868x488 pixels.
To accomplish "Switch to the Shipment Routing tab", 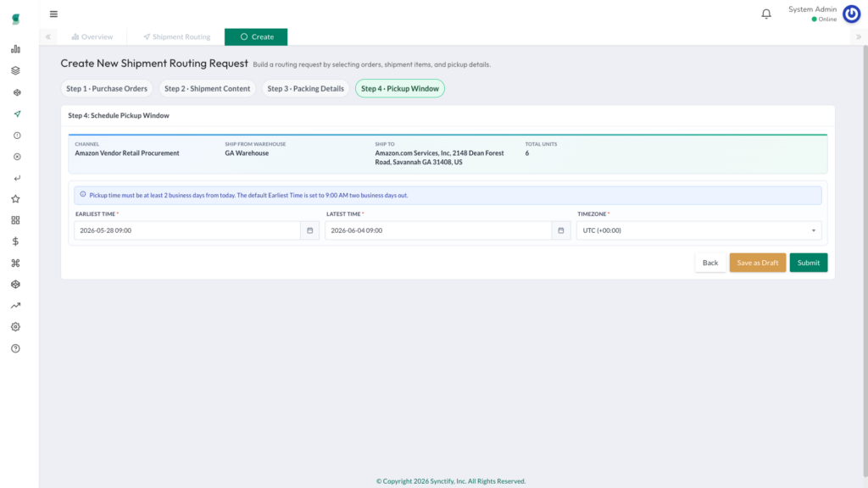I will coord(176,37).
